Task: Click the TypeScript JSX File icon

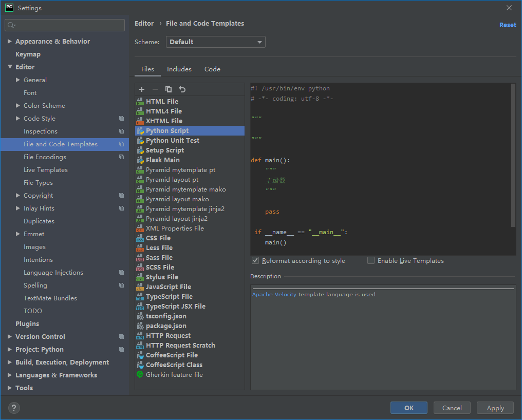Action: [140, 307]
